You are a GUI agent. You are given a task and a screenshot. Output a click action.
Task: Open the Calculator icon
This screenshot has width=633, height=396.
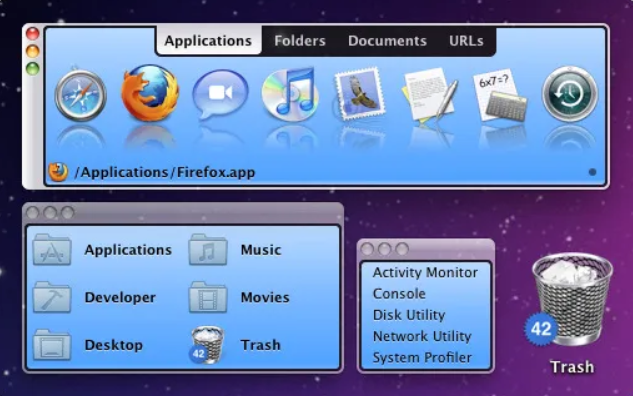(x=501, y=95)
